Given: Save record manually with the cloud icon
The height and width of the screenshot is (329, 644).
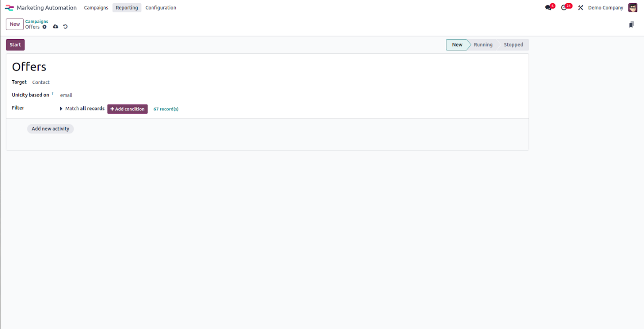Looking at the screenshot, I should point(56,27).
